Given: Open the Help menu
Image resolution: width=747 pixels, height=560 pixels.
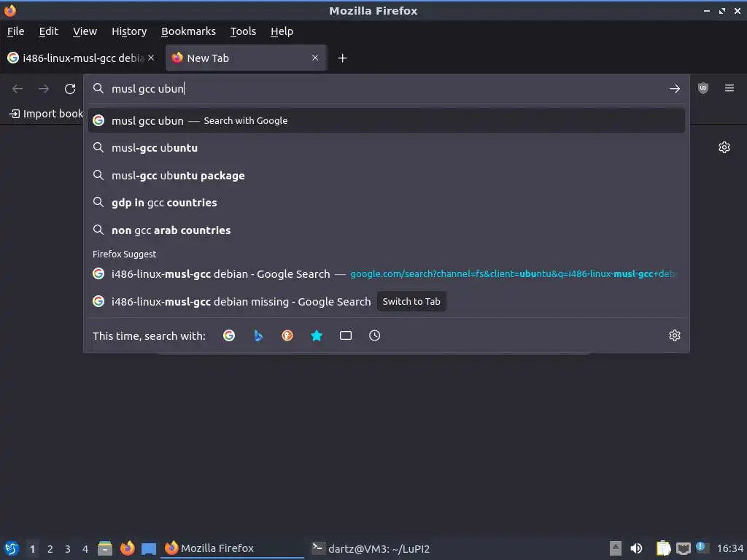Looking at the screenshot, I should point(282,31).
